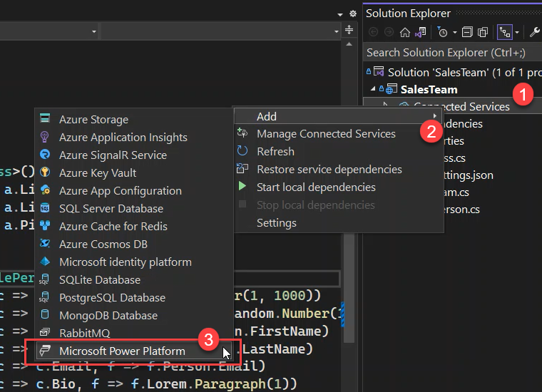Open the Pending Changes Filter dropdown arrow
This screenshot has height=392, width=542.
455,33
